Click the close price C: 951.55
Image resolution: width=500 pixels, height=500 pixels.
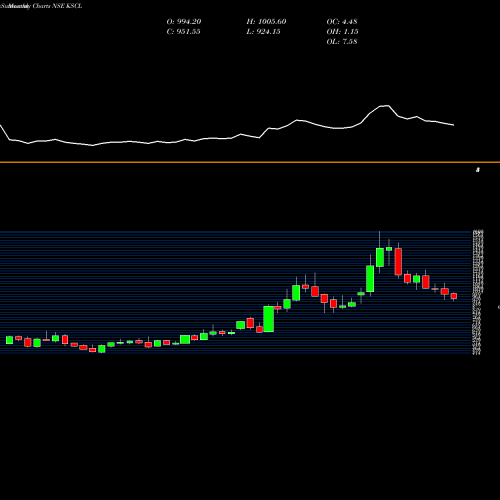183,32
